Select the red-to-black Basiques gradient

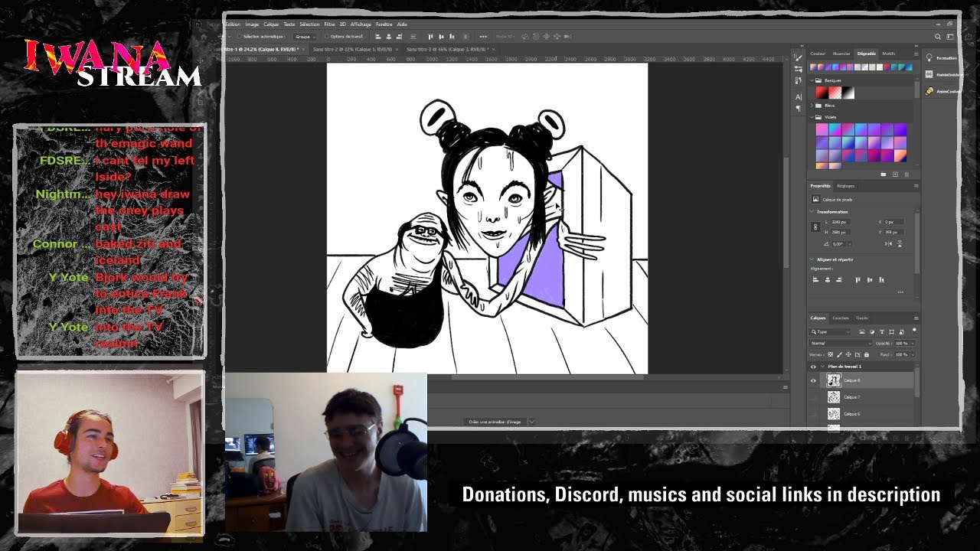[822, 93]
